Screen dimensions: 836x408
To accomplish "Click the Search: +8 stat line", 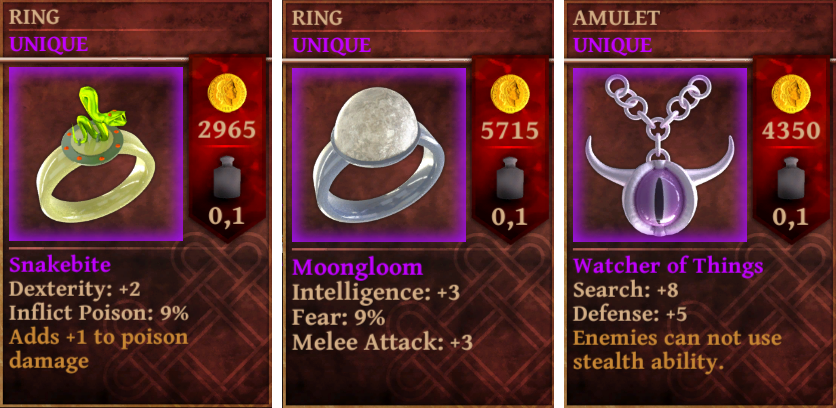I will 618,290.
